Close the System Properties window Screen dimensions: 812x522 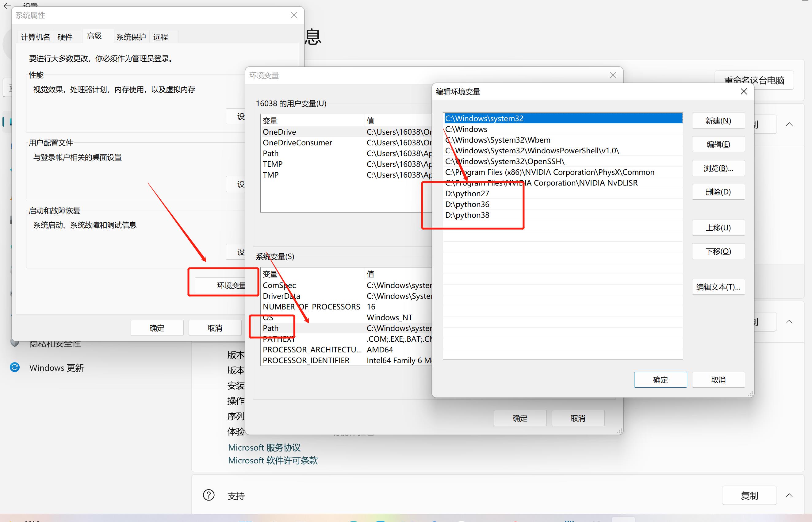[x=294, y=15]
